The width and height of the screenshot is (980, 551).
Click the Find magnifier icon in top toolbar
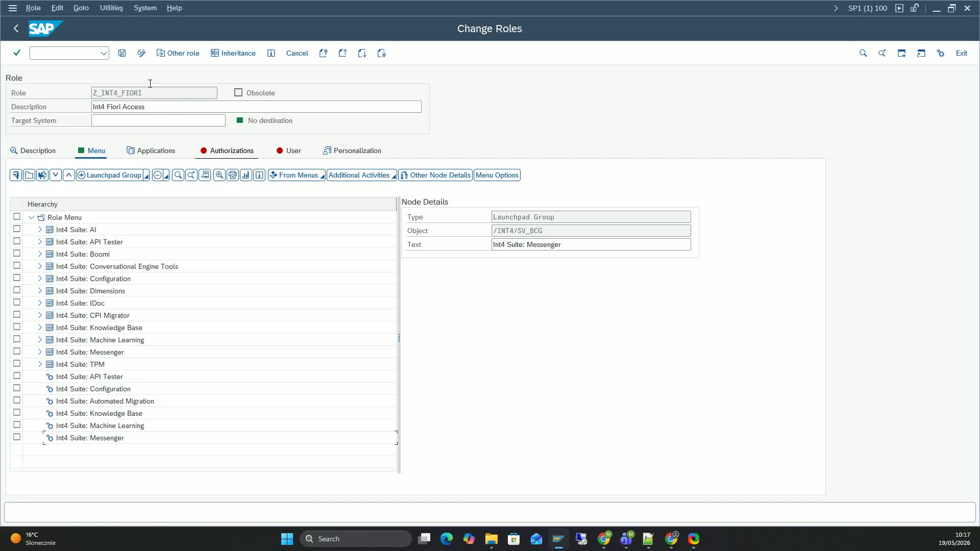[x=863, y=53]
